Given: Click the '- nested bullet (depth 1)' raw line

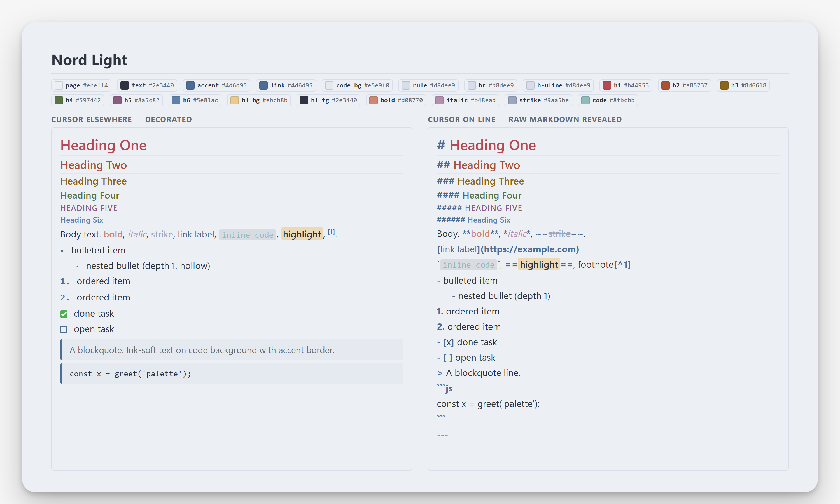Looking at the screenshot, I should click(501, 296).
